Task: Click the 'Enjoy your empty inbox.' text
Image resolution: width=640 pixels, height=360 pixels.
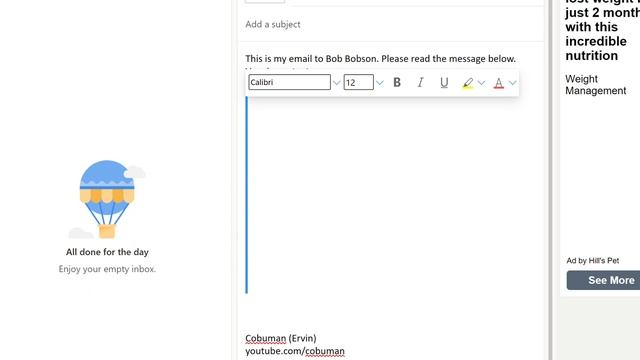Action: coord(107,269)
